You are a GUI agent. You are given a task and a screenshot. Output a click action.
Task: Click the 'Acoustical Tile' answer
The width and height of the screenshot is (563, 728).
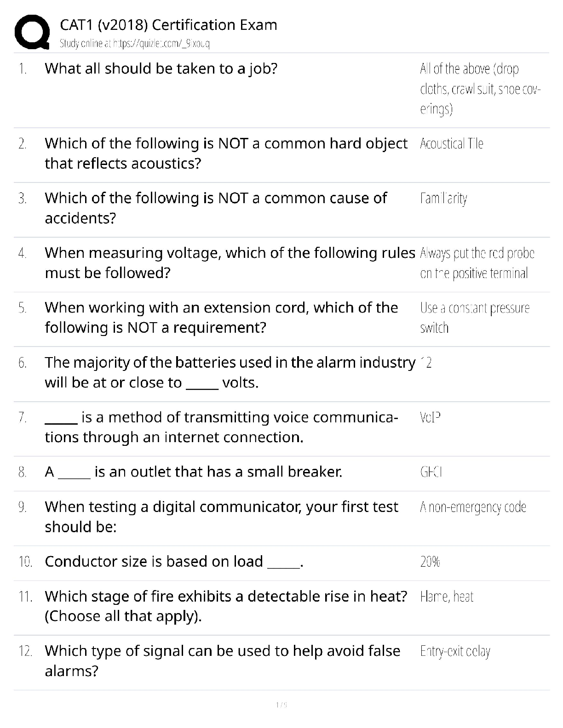[x=451, y=144]
